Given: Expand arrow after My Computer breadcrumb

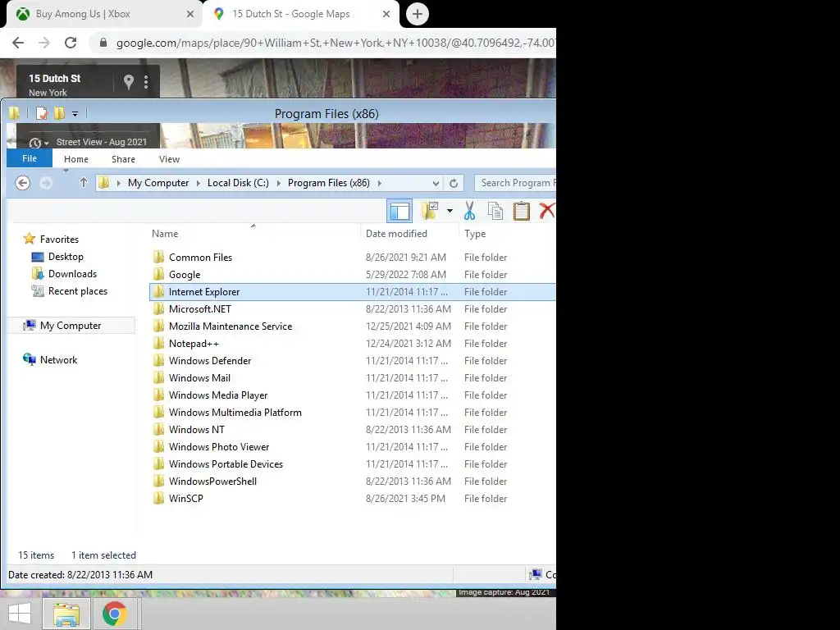Looking at the screenshot, I should pyautogui.click(x=199, y=183).
